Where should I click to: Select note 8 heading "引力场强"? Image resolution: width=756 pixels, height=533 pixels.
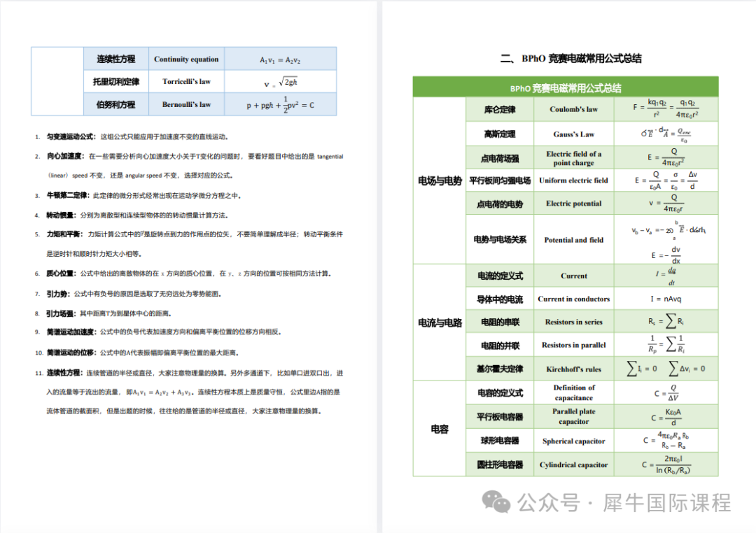61,314
